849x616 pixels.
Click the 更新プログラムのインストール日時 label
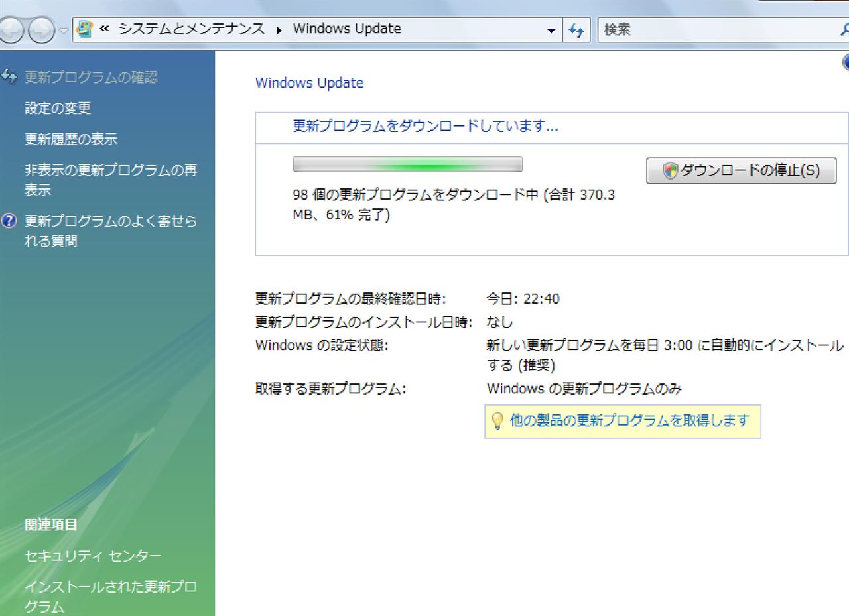[x=364, y=322]
